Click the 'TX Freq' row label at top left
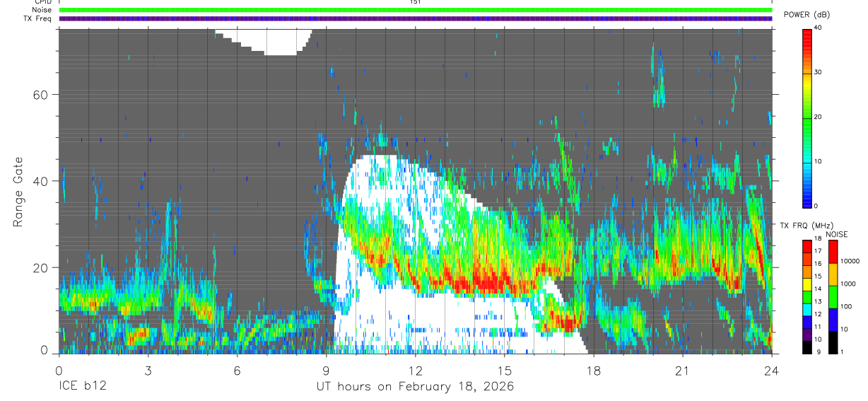Screen dimensions: 868x401 click(38, 18)
